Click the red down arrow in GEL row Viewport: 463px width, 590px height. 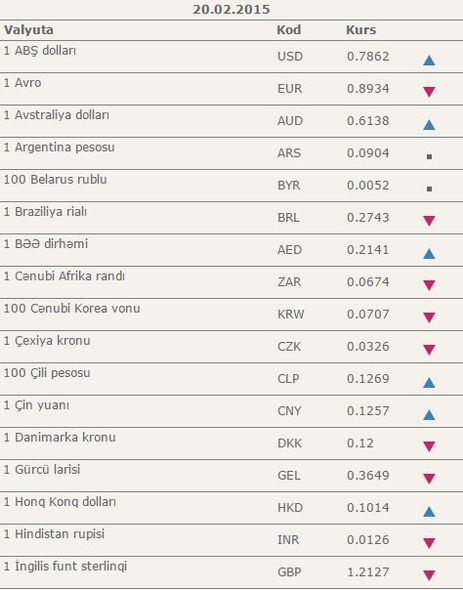[x=429, y=479]
